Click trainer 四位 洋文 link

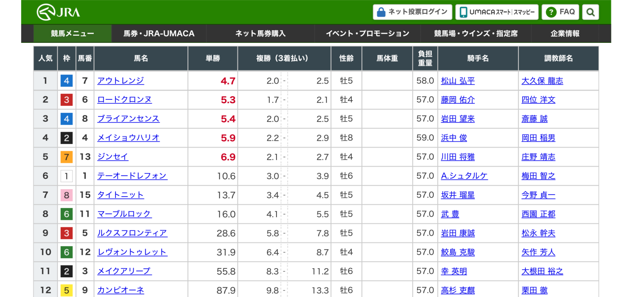[x=538, y=100]
